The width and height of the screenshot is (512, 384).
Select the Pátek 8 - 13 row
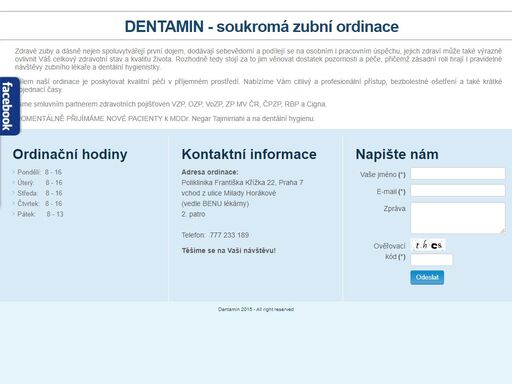(38, 214)
